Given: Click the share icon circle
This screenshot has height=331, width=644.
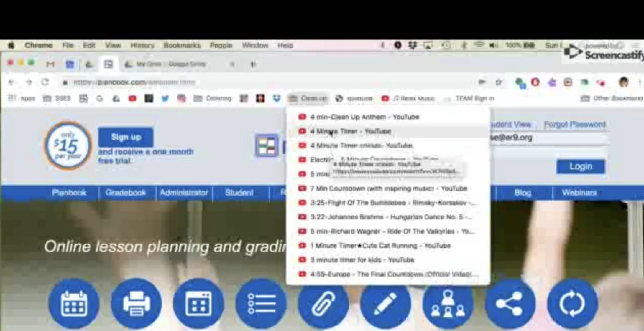Looking at the screenshot, I should click(510, 303).
